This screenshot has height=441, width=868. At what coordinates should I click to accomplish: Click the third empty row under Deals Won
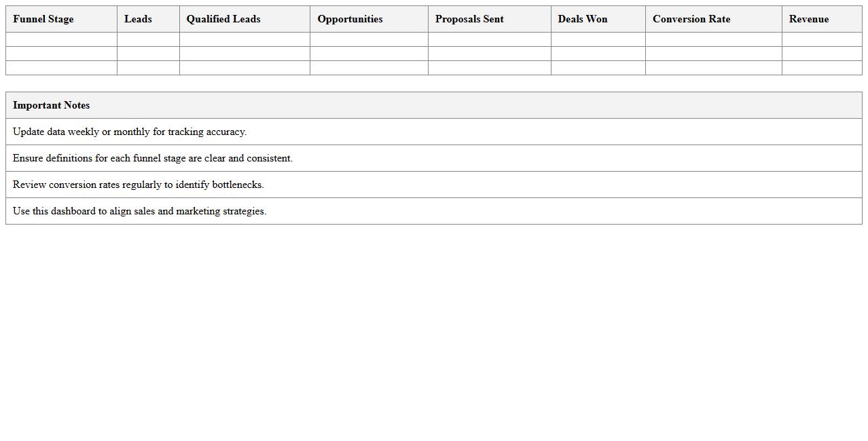598,68
